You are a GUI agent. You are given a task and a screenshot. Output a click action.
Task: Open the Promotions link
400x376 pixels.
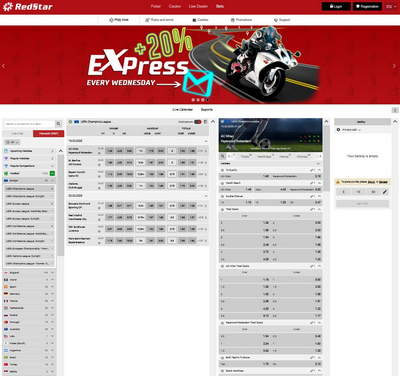[242, 20]
